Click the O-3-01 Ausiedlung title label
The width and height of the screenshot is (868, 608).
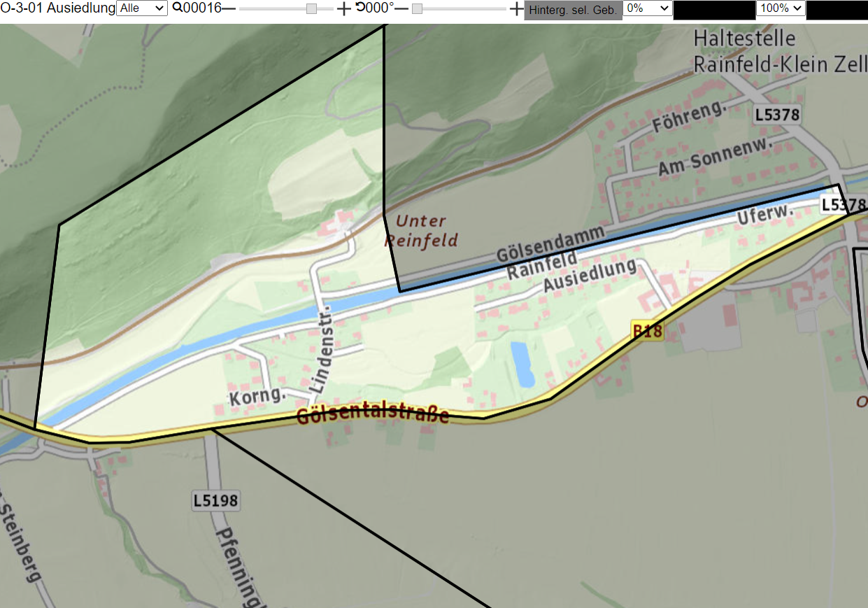58,8
